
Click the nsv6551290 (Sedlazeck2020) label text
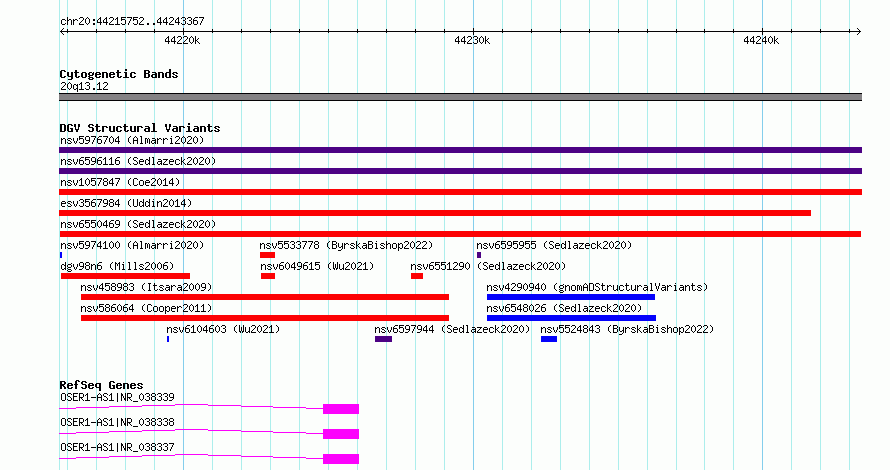(488, 266)
